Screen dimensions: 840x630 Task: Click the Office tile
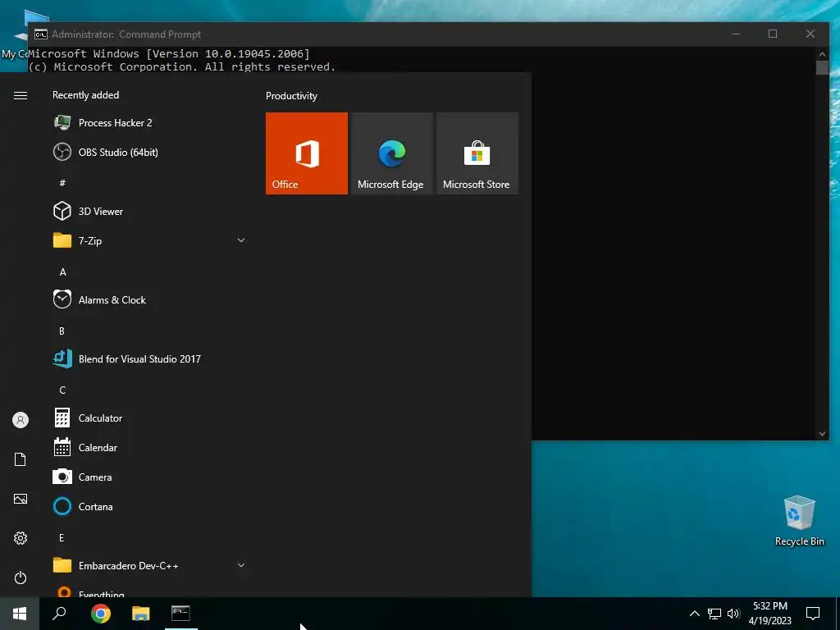(307, 153)
